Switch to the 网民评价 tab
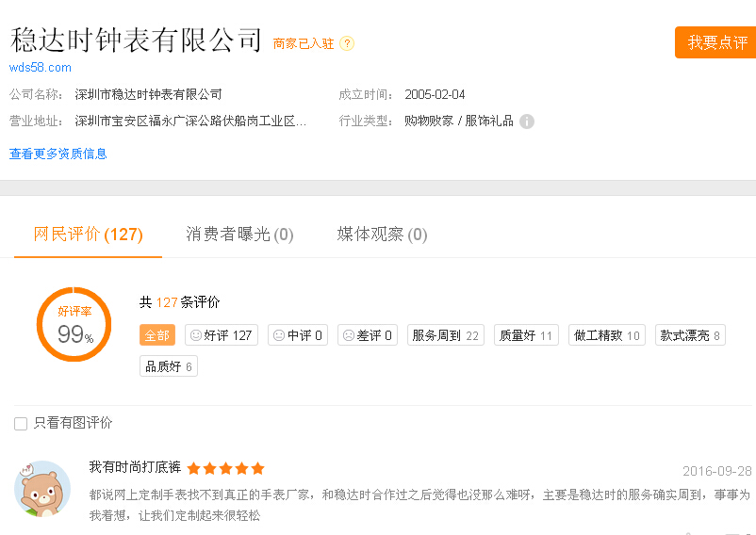 pyautogui.click(x=88, y=235)
